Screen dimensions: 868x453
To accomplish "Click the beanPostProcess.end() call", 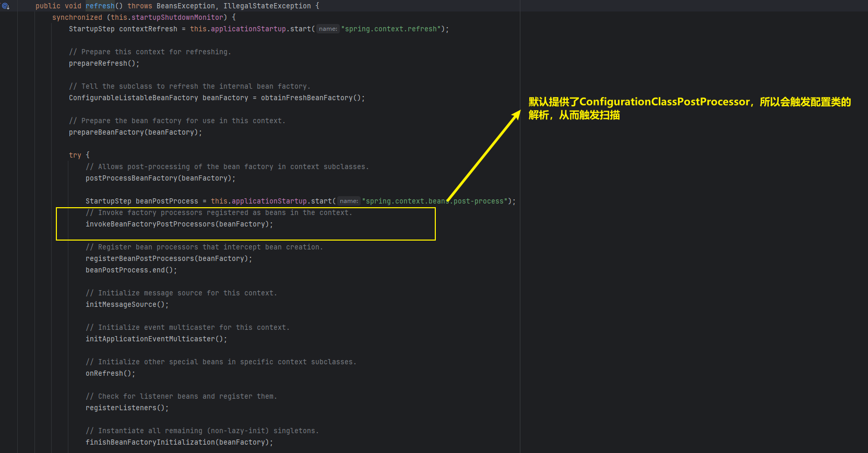I will tap(132, 270).
